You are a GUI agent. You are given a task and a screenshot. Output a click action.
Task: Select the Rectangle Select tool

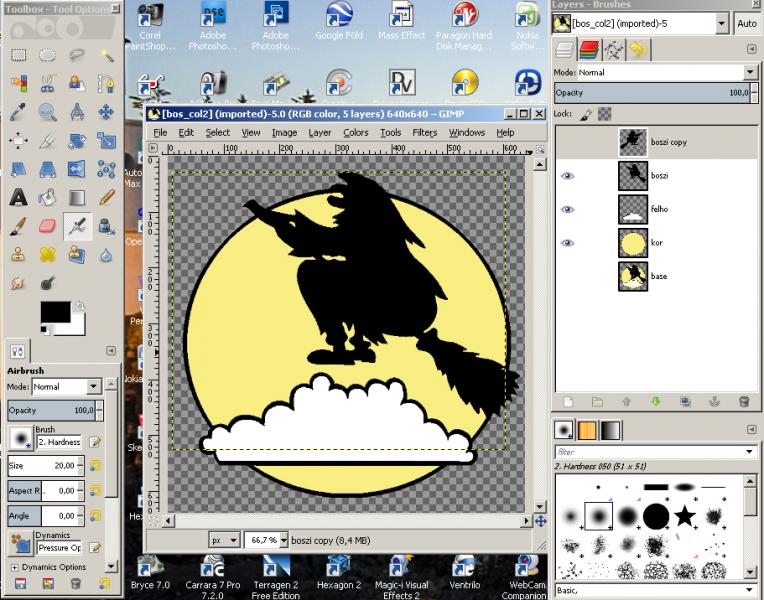tap(19, 55)
